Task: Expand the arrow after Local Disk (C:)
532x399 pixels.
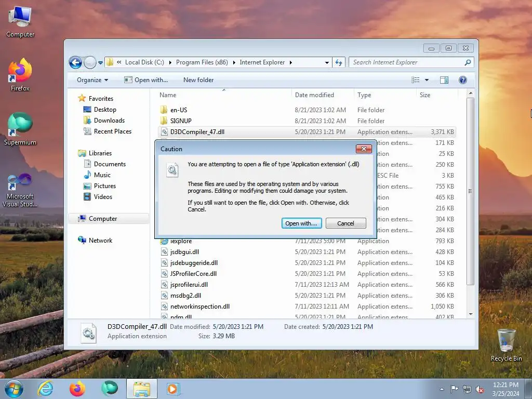Action: pyautogui.click(x=170, y=63)
